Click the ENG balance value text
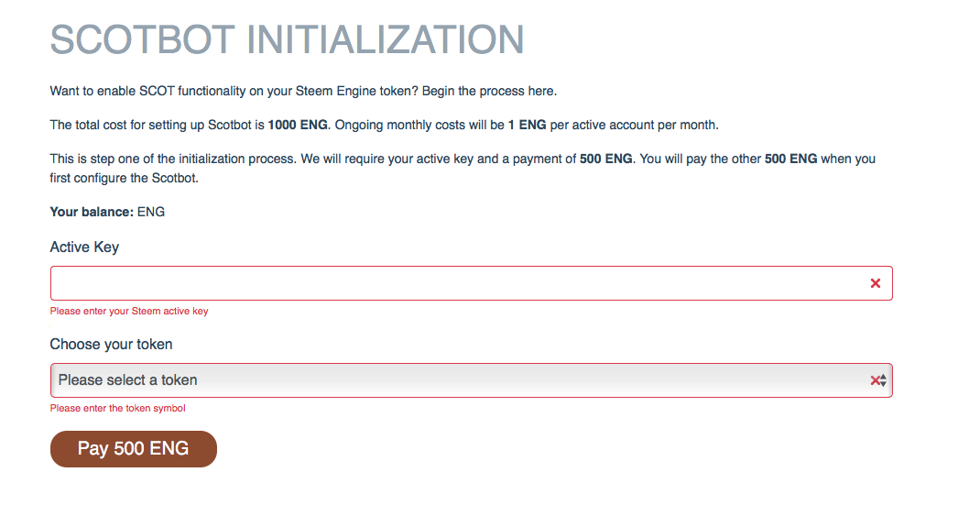The image size is (980, 527). coord(151,212)
